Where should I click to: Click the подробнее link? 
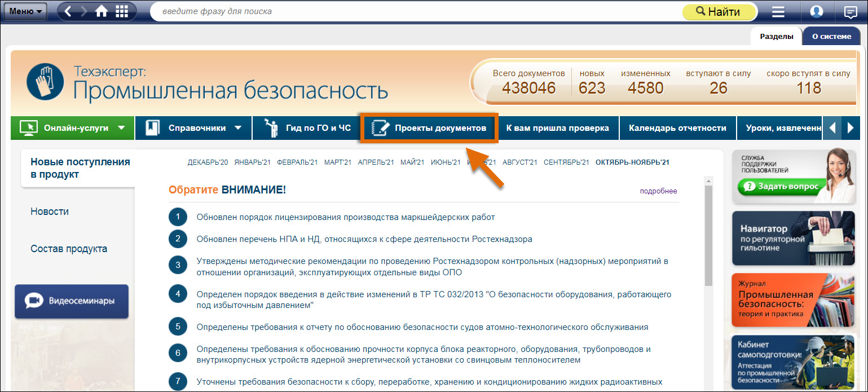point(658,191)
